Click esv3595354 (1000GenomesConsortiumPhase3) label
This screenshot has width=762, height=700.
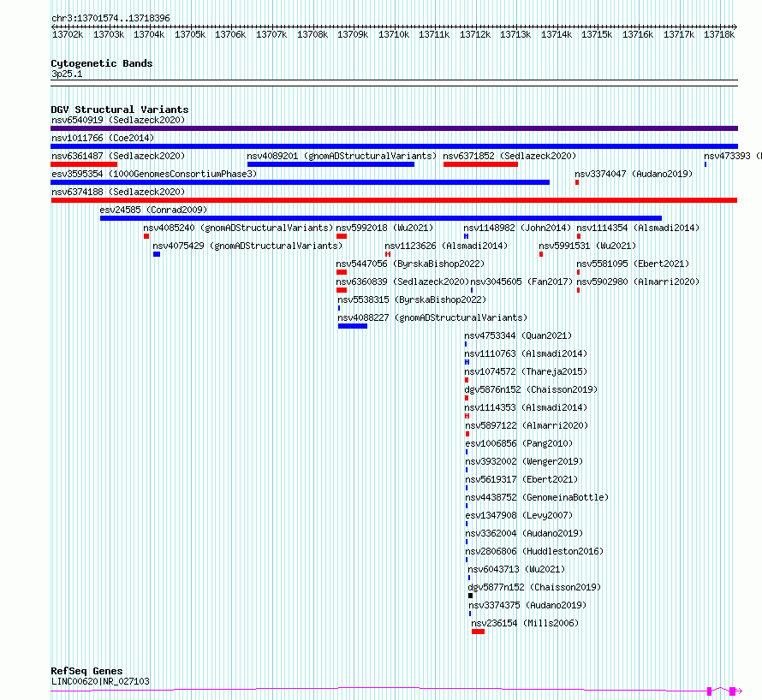(x=154, y=174)
